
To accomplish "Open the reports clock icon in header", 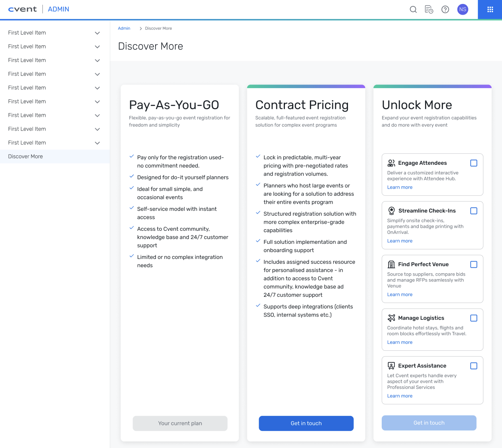I will [x=429, y=10].
